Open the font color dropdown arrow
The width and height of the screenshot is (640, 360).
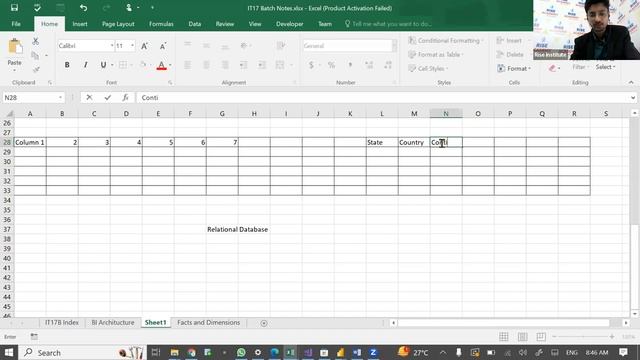pos(170,65)
